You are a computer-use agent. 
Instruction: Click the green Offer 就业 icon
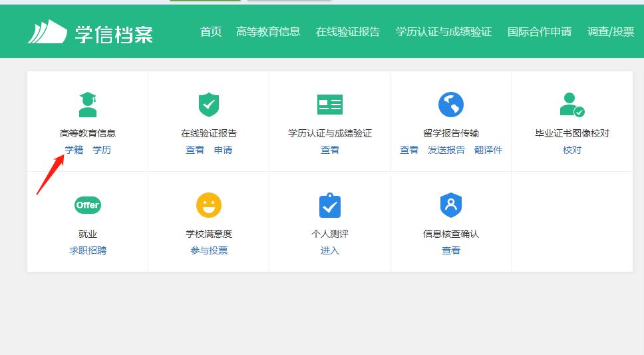coord(87,205)
